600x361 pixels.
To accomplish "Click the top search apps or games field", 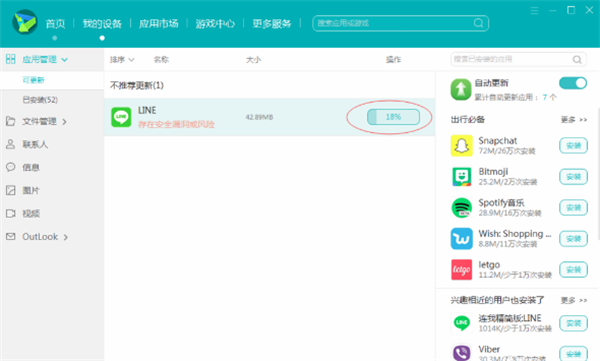I will pos(400,23).
